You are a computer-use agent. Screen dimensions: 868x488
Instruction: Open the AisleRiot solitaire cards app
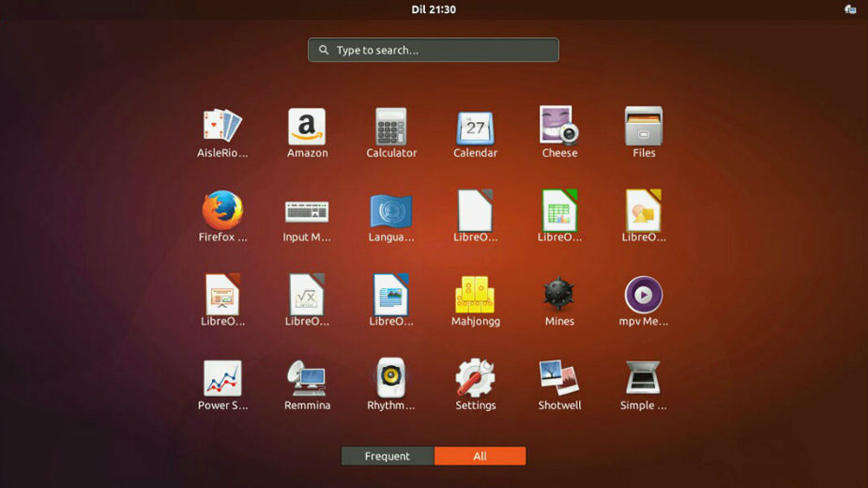tap(222, 126)
